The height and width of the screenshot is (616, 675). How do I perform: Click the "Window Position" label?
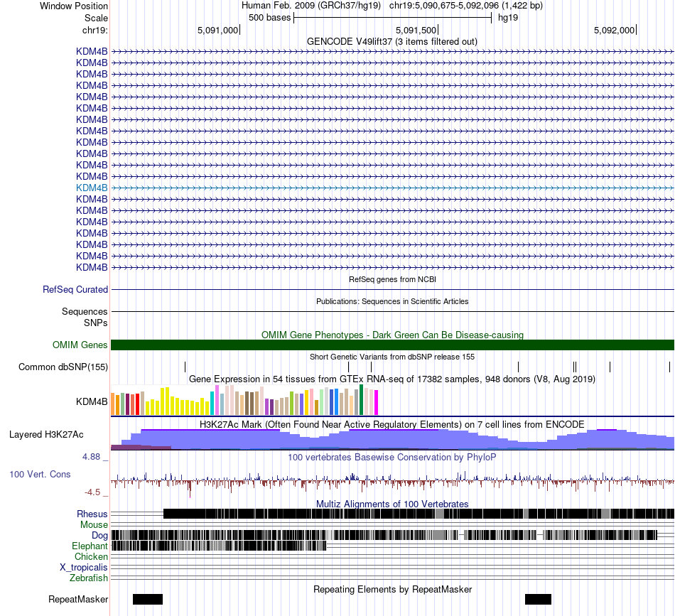coord(74,6)
